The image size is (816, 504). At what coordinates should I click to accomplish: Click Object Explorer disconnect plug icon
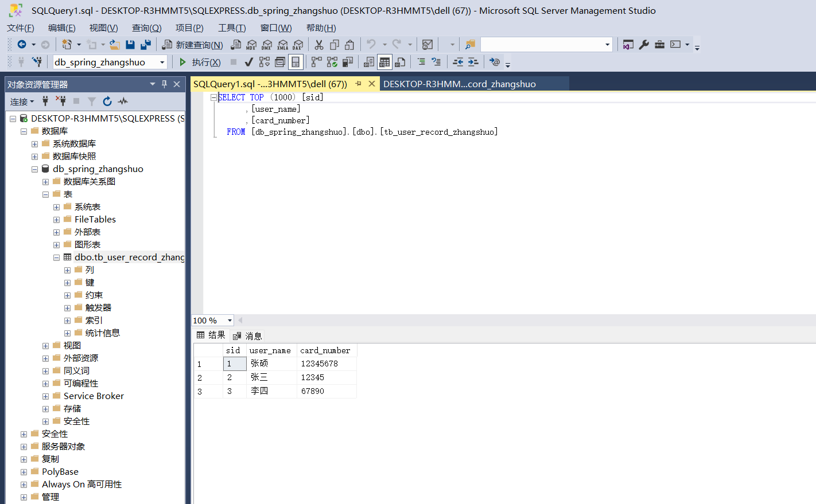coord(61,101)
